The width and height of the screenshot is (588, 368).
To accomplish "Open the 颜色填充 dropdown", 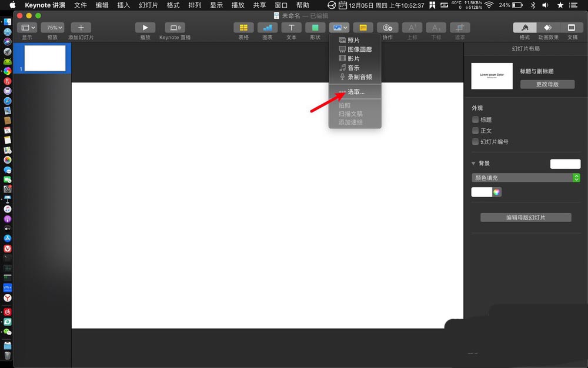I will click(x=526, y=178).
